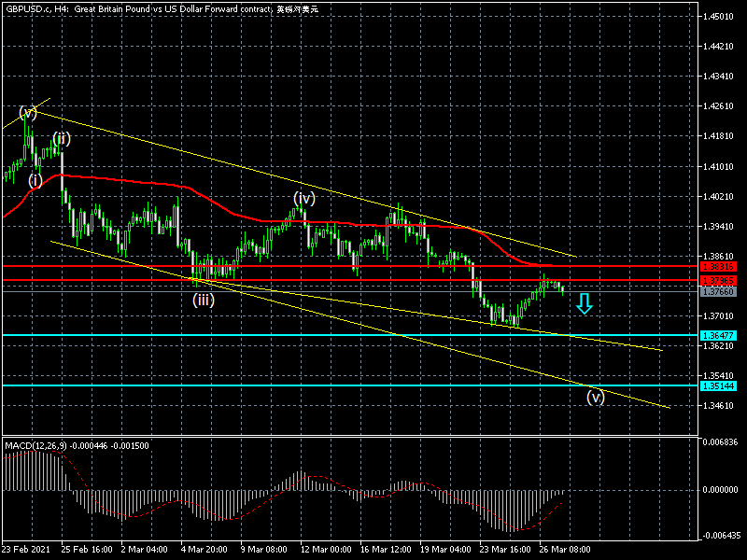Select the (ii) wave label

[62, 138]
